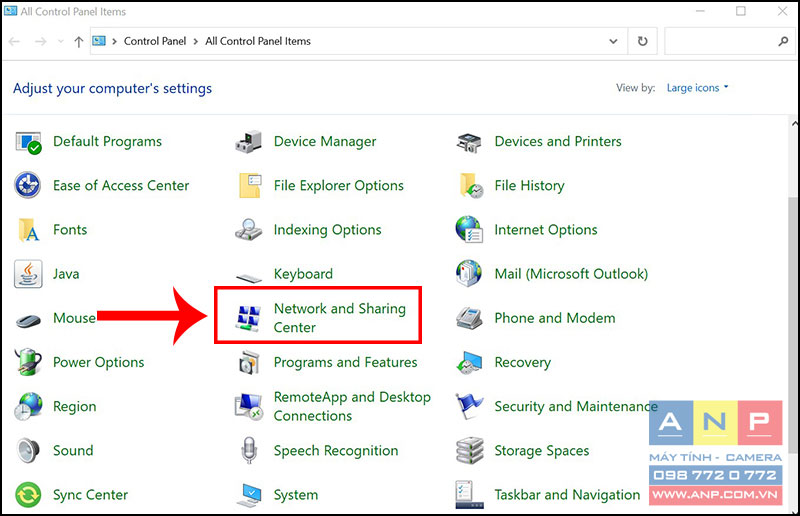Click the vertical scrollbar thumb

(x=794, y=324)
